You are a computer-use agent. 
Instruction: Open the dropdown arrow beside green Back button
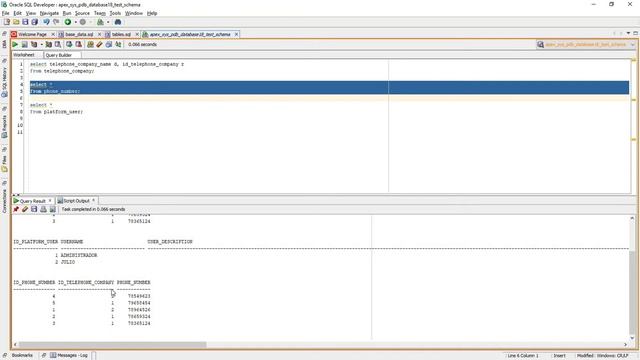click(x=76, y=22)
